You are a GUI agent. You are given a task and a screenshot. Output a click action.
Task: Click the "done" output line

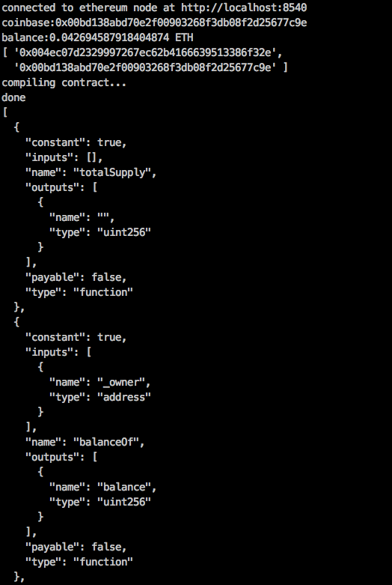click(x=13, y=97)
